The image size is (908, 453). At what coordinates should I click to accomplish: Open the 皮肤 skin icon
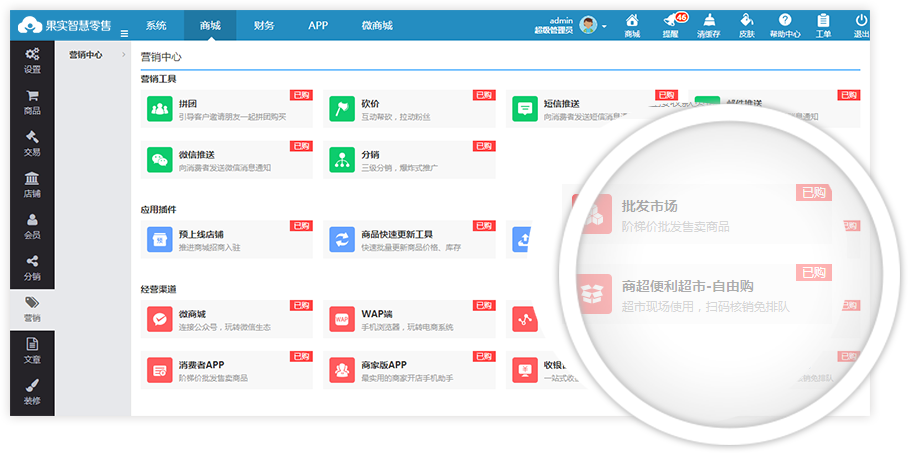tap(747, 26)
